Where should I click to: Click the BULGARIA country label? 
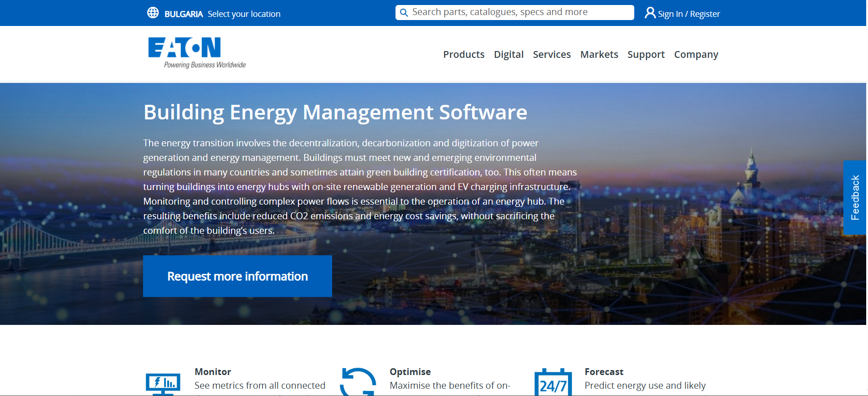[184, 14]
